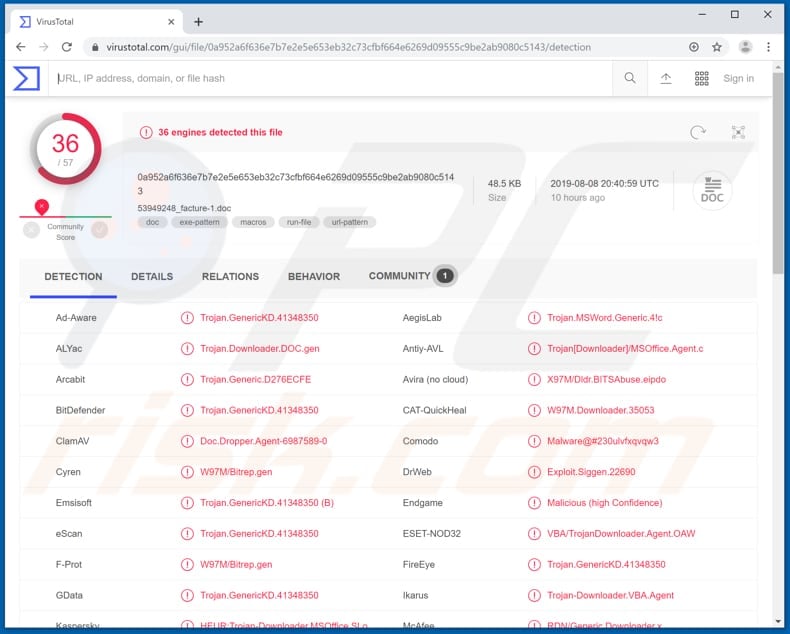The width and height of the screenshot is (790, 634).
Task: Click the browser forward arrow
Action: tap(44, 47)
